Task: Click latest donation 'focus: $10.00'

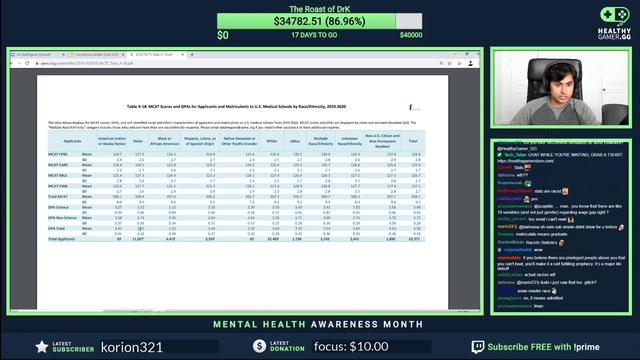Action: click(351, 347)
